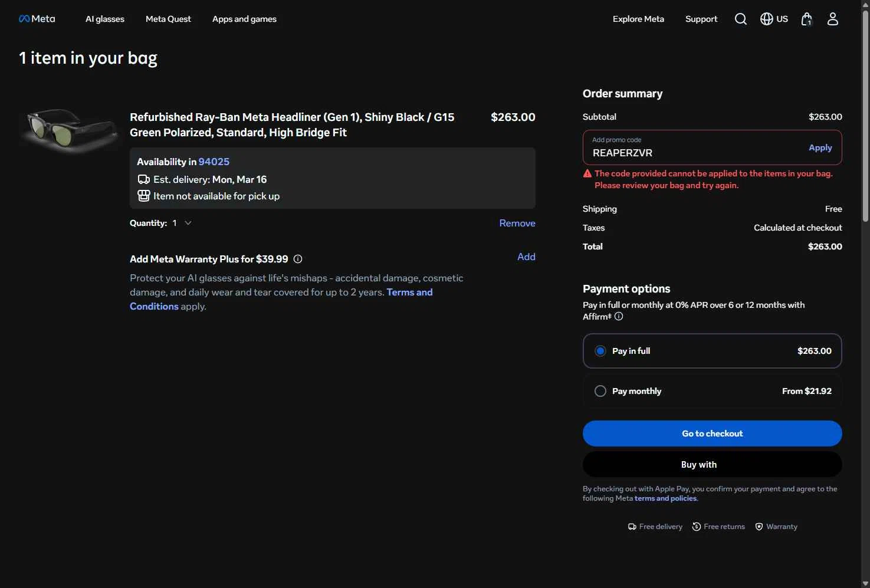Click the Buy with Apple Pay button
The height and width of the screenshot is (588, 870).
[x=712, y=465]
